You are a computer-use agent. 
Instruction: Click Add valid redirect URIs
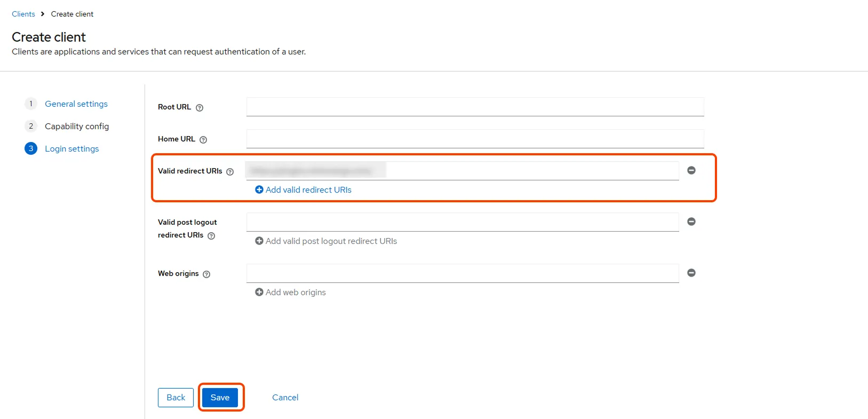point(303,189)
